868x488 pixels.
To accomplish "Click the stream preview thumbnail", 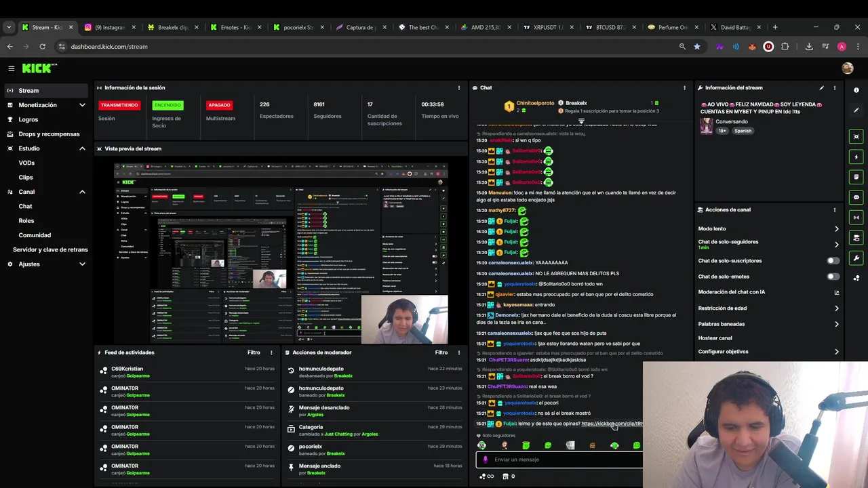I will (x=281, y=253).
